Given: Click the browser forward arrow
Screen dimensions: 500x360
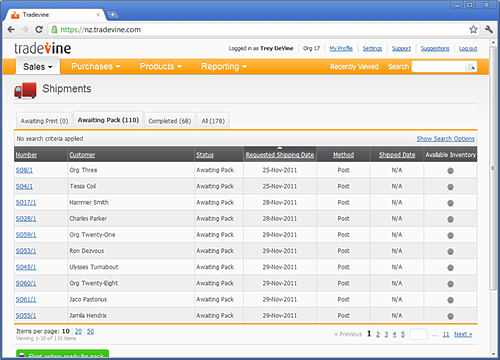Looking at the screenshot, I should 25,30.
